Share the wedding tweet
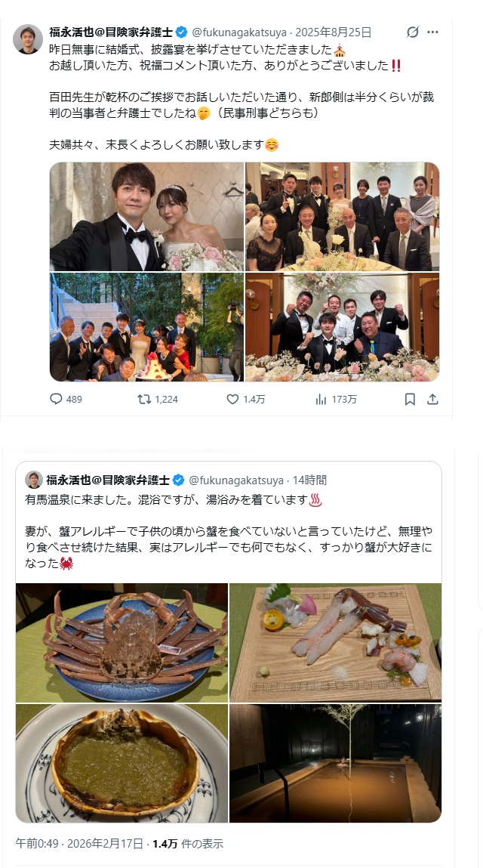The width and height of the screenshot is (483, 868). coord(432,399)
